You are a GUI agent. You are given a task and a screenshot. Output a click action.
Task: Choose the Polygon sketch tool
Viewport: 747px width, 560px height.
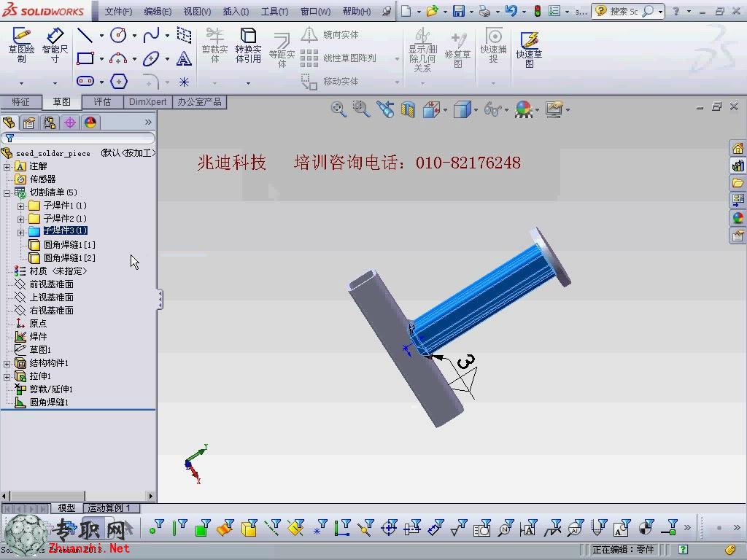pyautogui.click(x=119, y=81)
